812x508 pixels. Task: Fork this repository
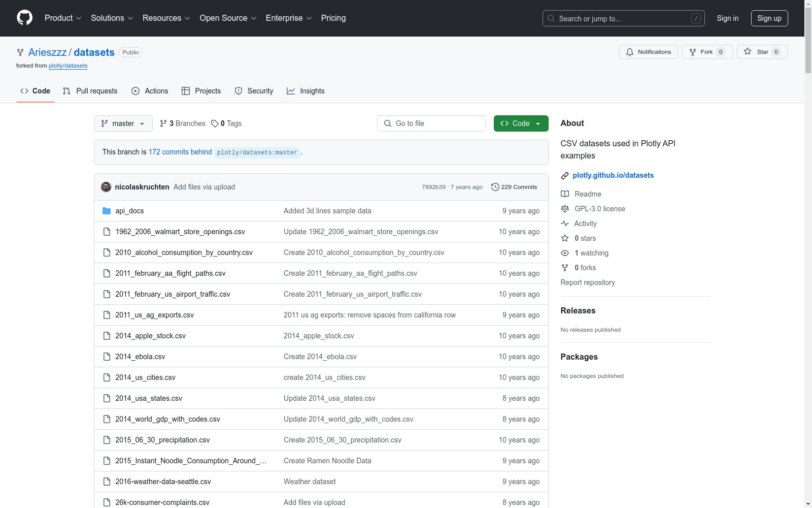707,52
